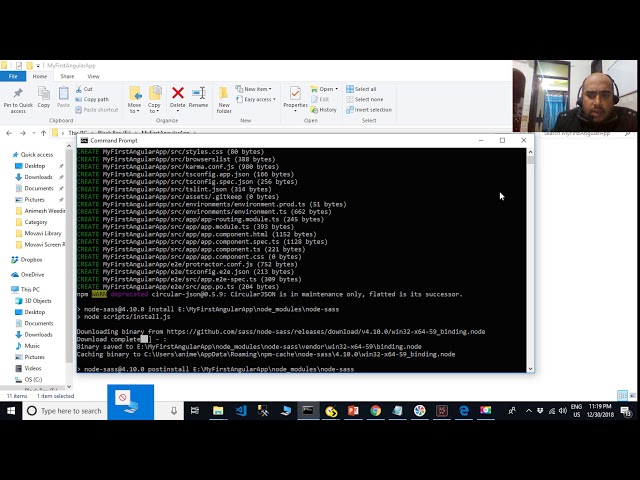Click the Cortana microphone icon
The height and width of the screenshot is (480, 640).
pos(173,411)
